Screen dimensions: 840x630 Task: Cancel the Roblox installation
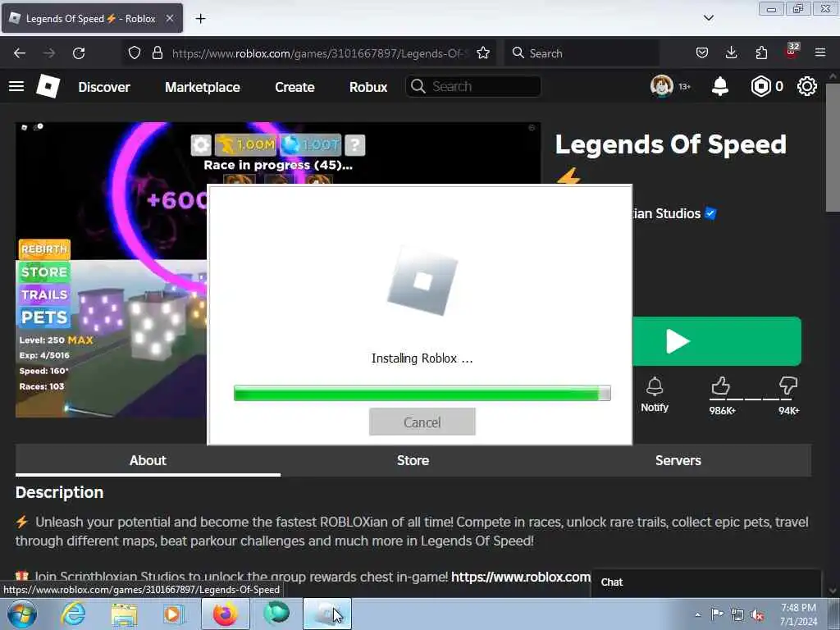point(422,422)
